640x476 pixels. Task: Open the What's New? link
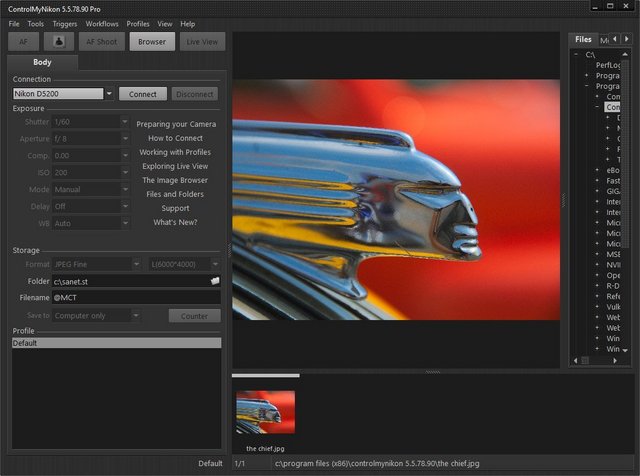coord(175,222)
